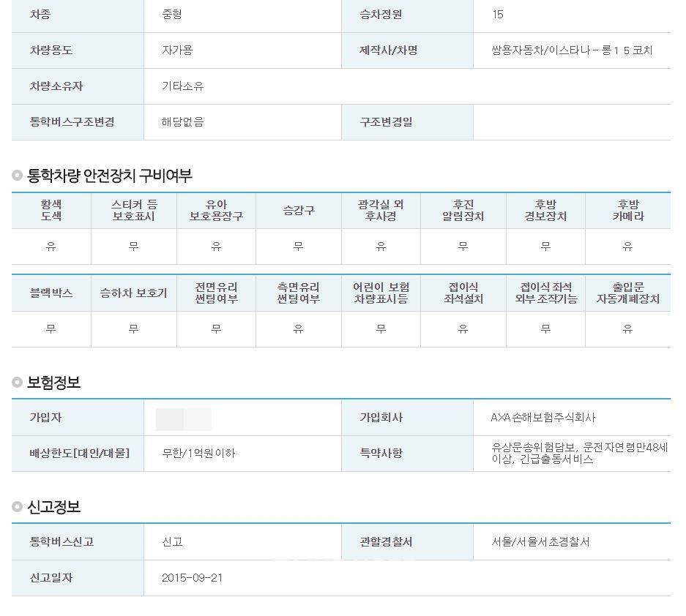This screenshot has height=616, width=686.
Task: Select the 유 value under 유아 보호용장구
Action: coord(216,247)
